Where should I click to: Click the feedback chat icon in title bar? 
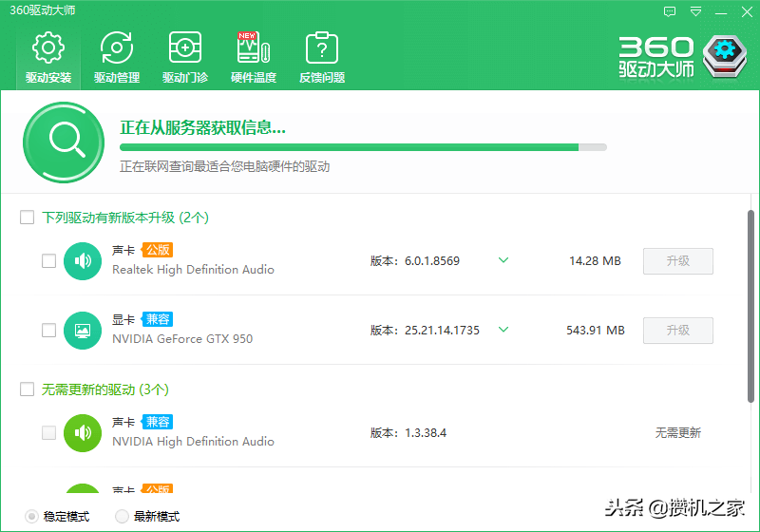(670, 11)
